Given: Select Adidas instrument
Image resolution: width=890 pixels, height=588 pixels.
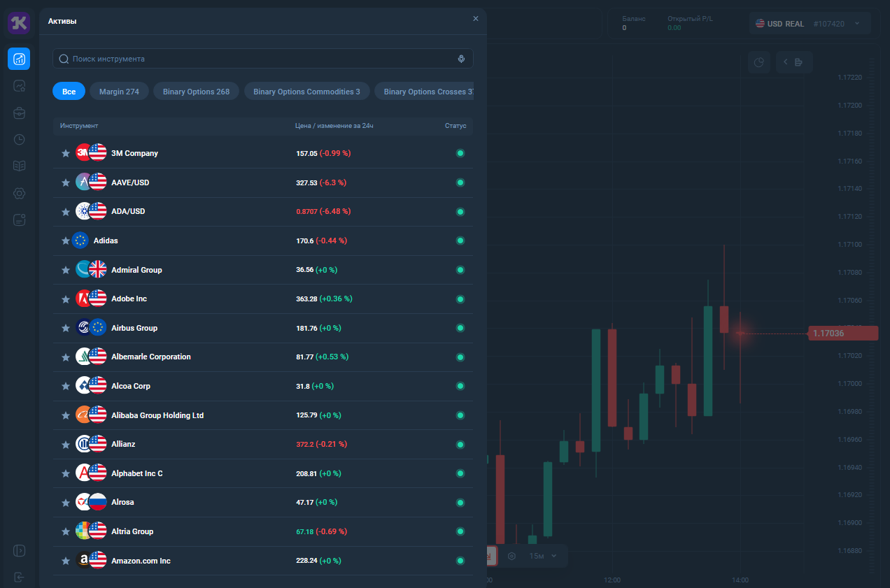Looking at the screenshot, I should click(x=263, y=241).
